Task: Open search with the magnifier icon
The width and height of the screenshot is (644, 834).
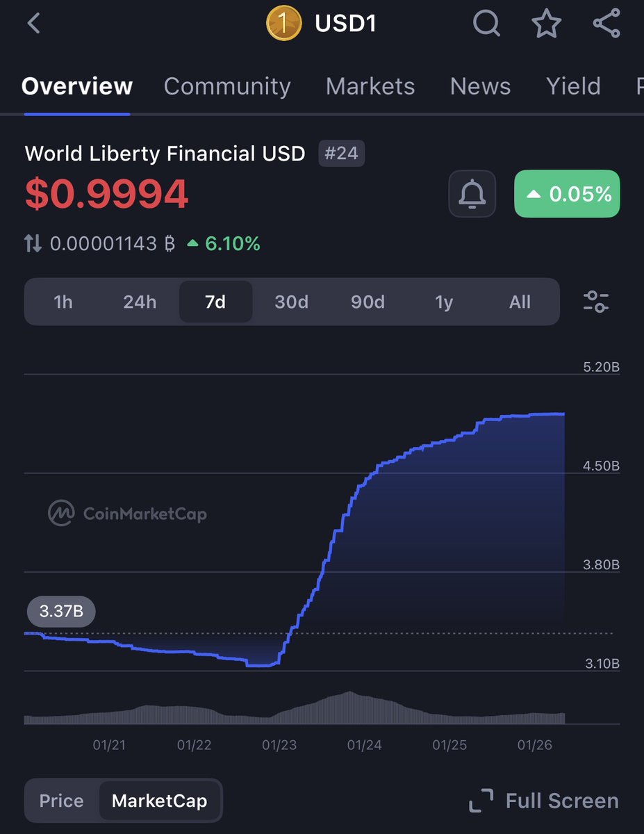Action: click(x=486, y=24)
